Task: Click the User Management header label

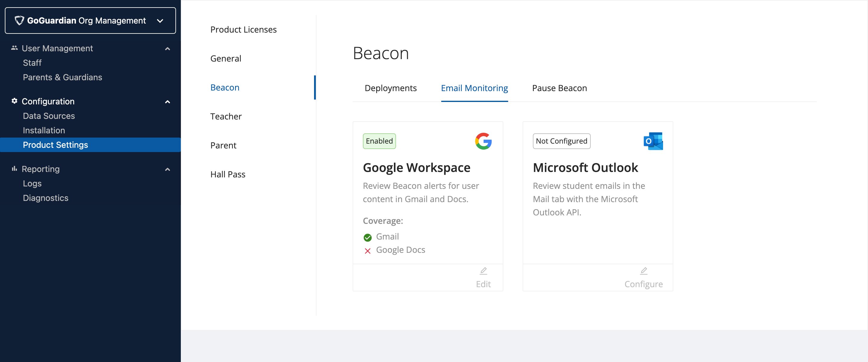Action: coord(57,48)
